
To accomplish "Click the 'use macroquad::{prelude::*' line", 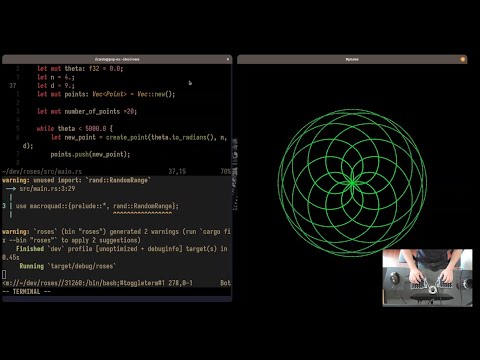I will pos(97,206).
